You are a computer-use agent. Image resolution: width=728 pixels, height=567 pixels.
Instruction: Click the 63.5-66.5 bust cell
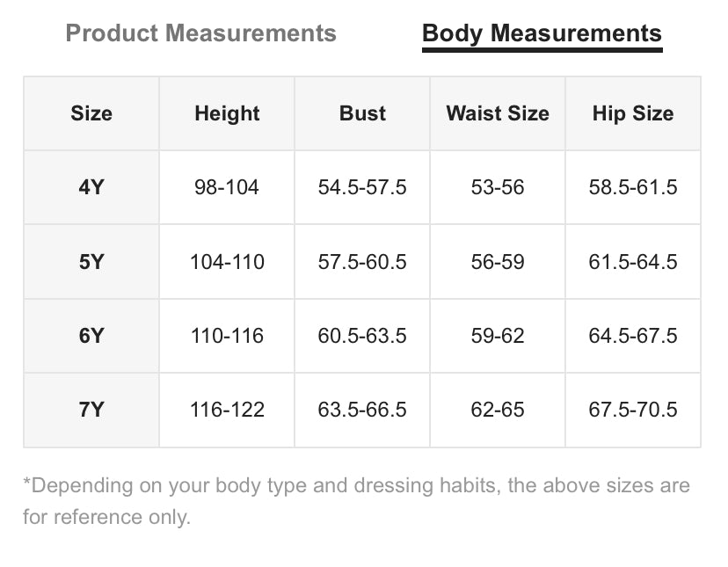(362, 410)
